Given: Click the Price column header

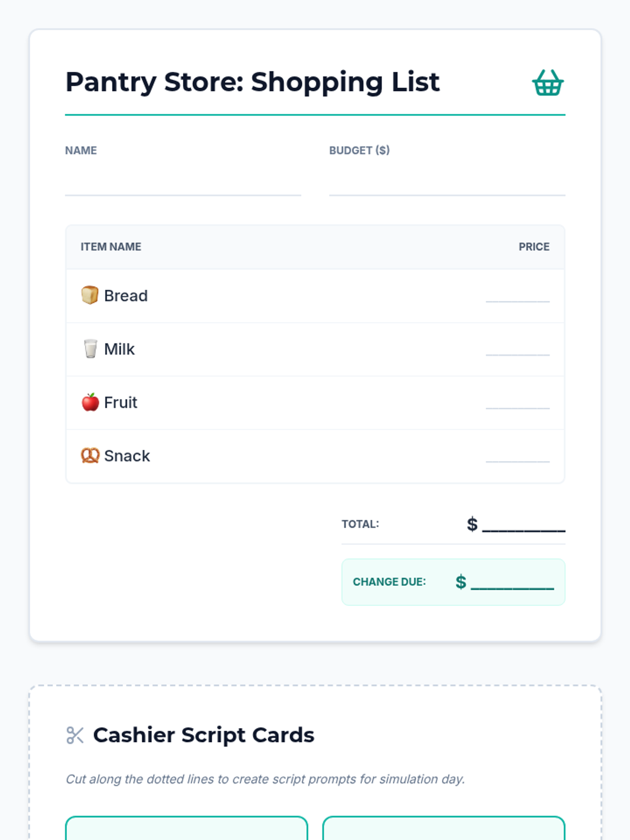Looking at the screenshot, I should pos(534,247).
